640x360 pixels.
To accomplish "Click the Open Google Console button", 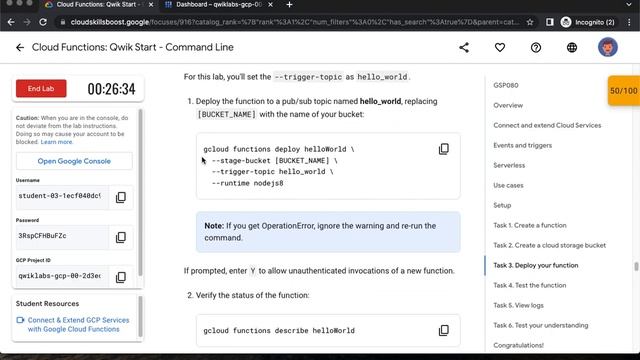I will tap(74, 161).
